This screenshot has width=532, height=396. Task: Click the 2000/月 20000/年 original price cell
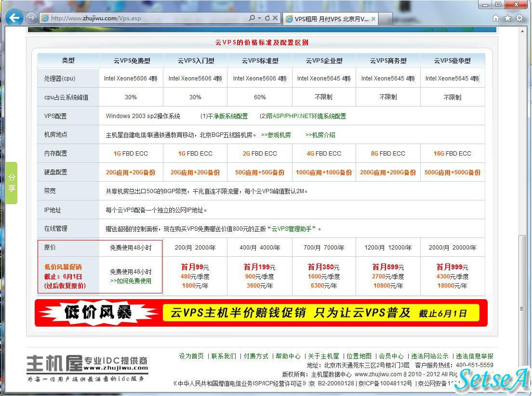(x=452, y=248)
